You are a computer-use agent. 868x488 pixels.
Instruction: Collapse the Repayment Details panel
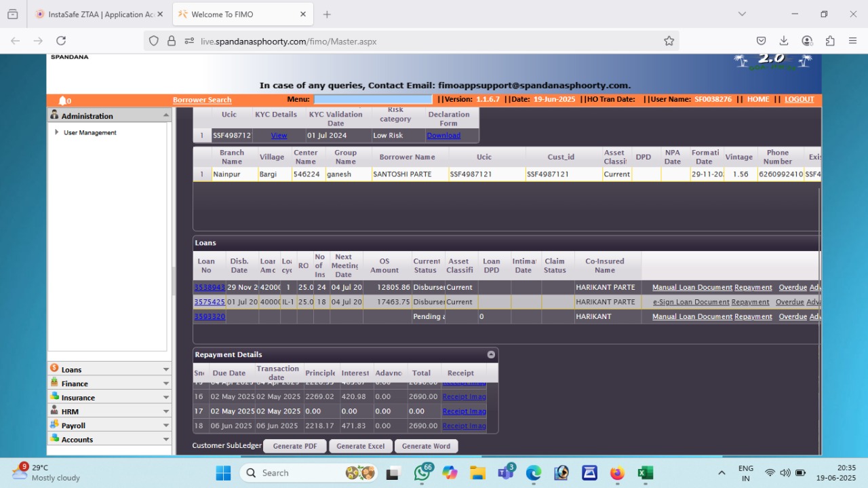pyautogui.click(x=491, y=354)
